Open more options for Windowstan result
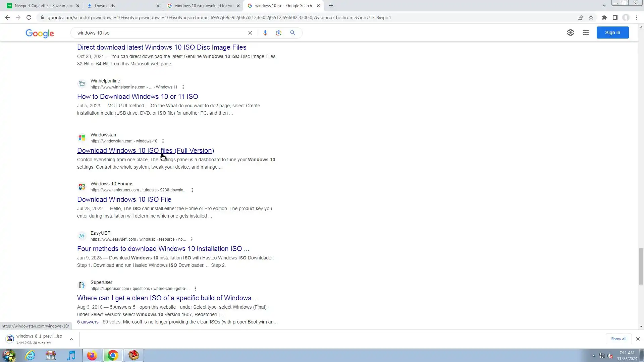Screen dimensions: 644x362 click(163, 141)
